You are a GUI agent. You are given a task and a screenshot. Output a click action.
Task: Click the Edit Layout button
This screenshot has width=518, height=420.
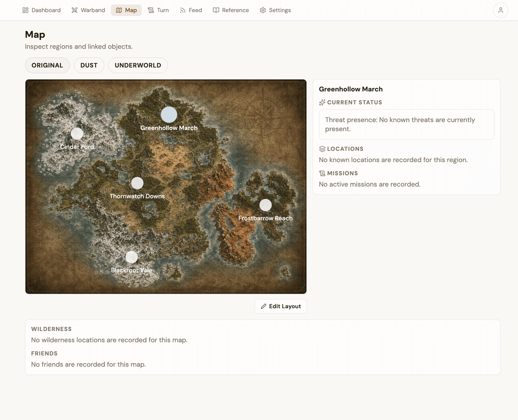281,306
